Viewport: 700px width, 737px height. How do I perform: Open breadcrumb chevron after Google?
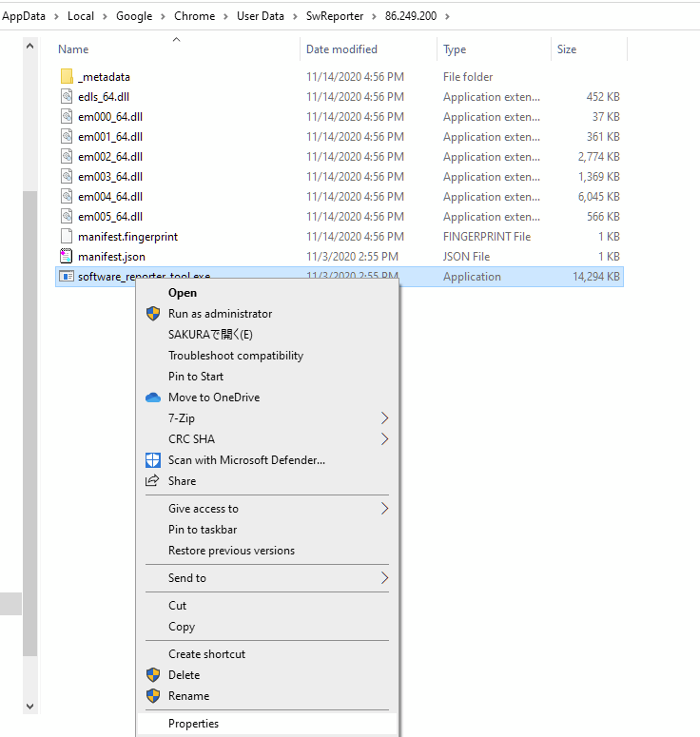(x=164, y=16)
